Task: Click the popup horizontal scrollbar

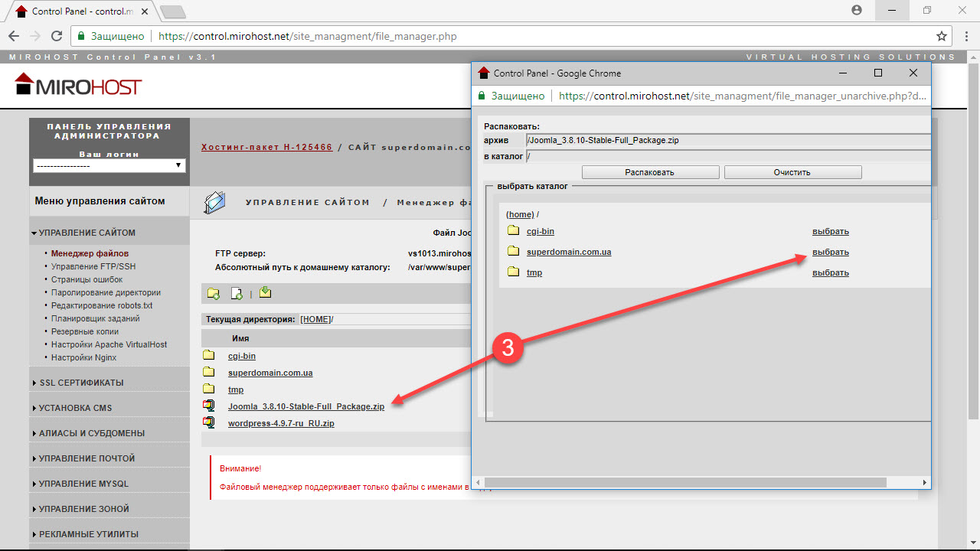Action: [685, 483]
